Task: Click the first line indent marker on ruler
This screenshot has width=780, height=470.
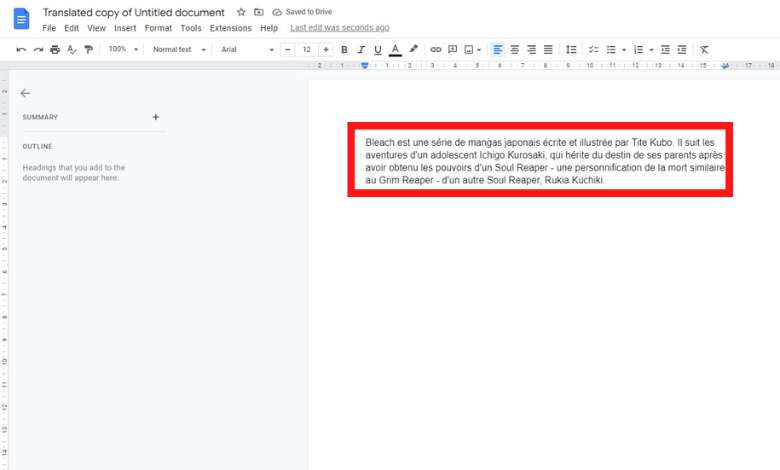Action: (365, 64)
